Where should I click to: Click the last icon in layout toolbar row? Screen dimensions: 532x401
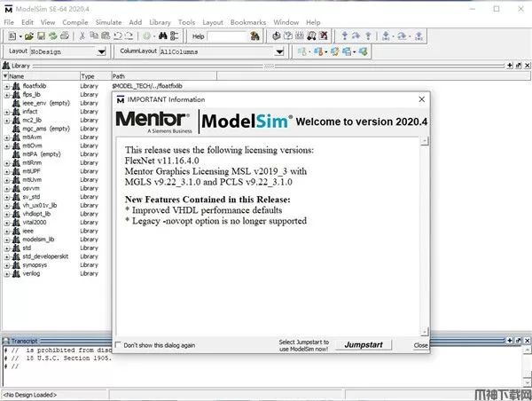click(363, 51)
